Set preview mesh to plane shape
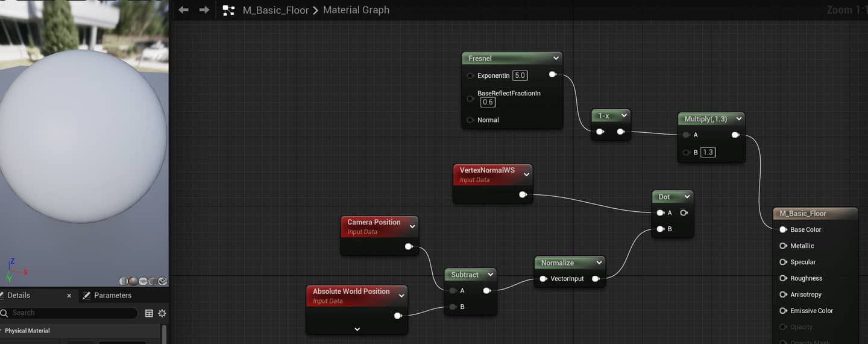Image resolution: width=868 pixels, height=344 pixels. 143,281
